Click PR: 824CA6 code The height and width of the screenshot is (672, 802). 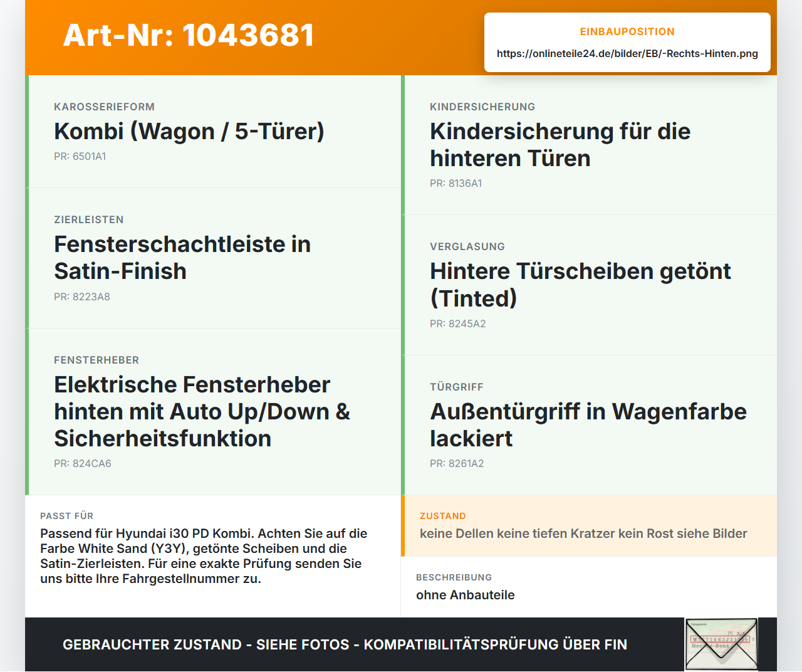coord(83,463)
